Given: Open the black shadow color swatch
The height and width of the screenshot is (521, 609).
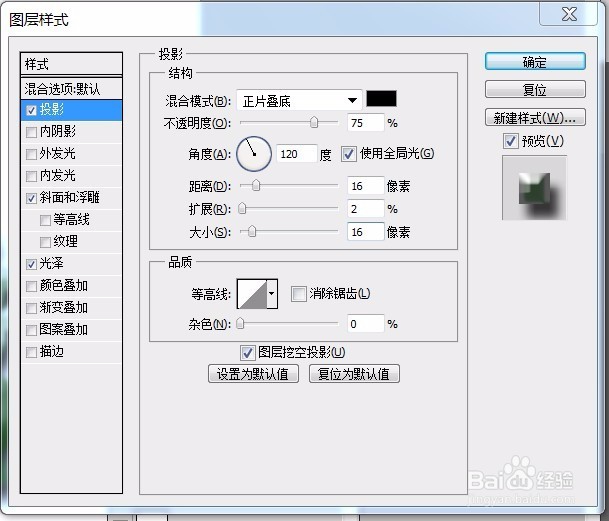Looking at the screenshot, I should [381, 99].
